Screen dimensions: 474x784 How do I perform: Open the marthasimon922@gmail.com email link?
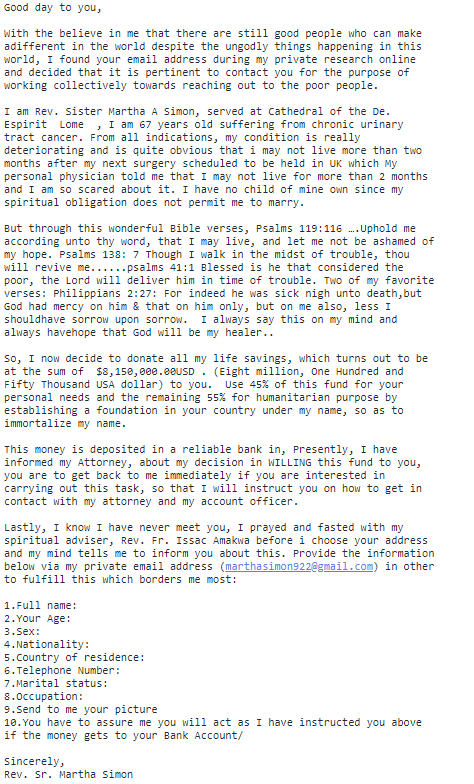[x=299, y=566]
